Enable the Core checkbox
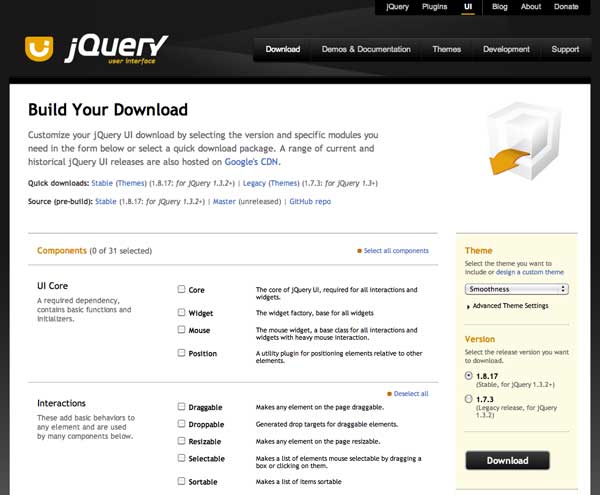The width and height of the screenshot is (600, 495). tap(181, 289)
